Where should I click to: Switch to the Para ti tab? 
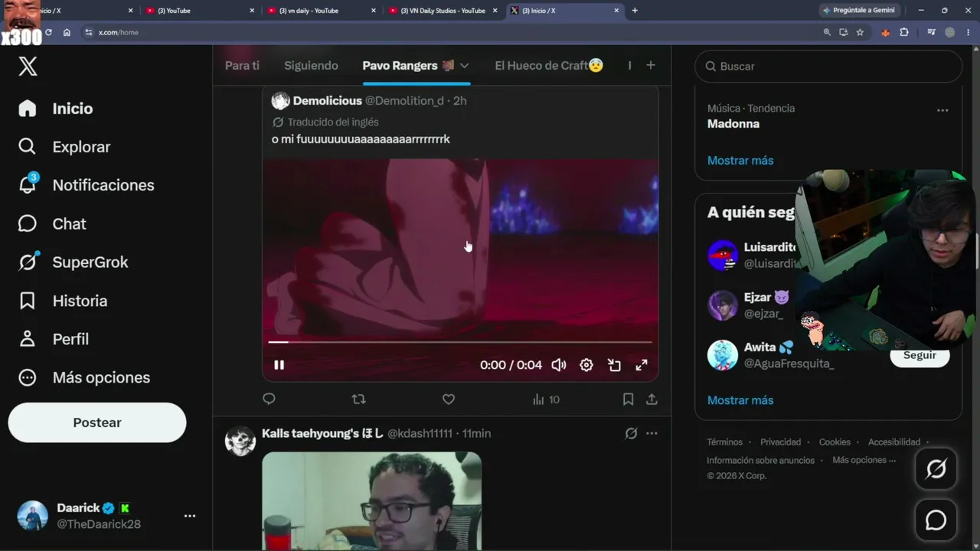pos(242,66)
